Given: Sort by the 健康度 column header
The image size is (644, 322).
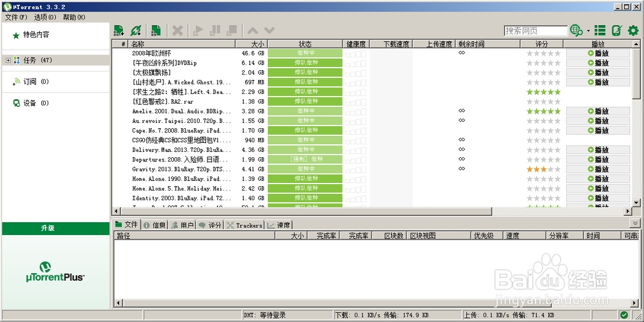Looking at the screenshot, I should click(x=357, y=44).
